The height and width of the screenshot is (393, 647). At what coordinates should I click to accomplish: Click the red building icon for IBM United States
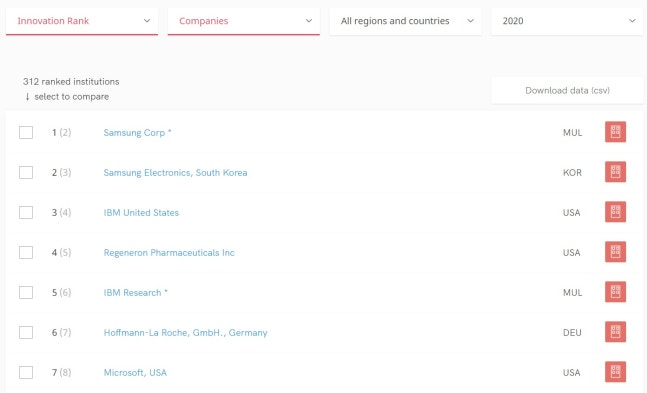[x=615, y=212]
